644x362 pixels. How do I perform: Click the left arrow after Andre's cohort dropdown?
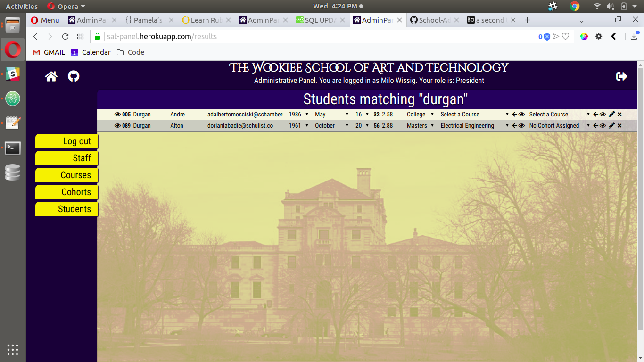pos(595,114)
